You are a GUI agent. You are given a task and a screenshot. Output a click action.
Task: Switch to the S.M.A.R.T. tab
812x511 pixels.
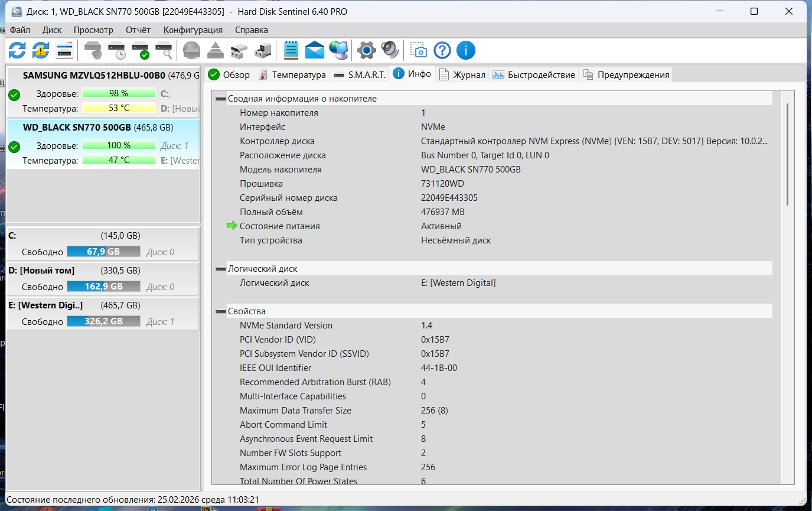359,75
